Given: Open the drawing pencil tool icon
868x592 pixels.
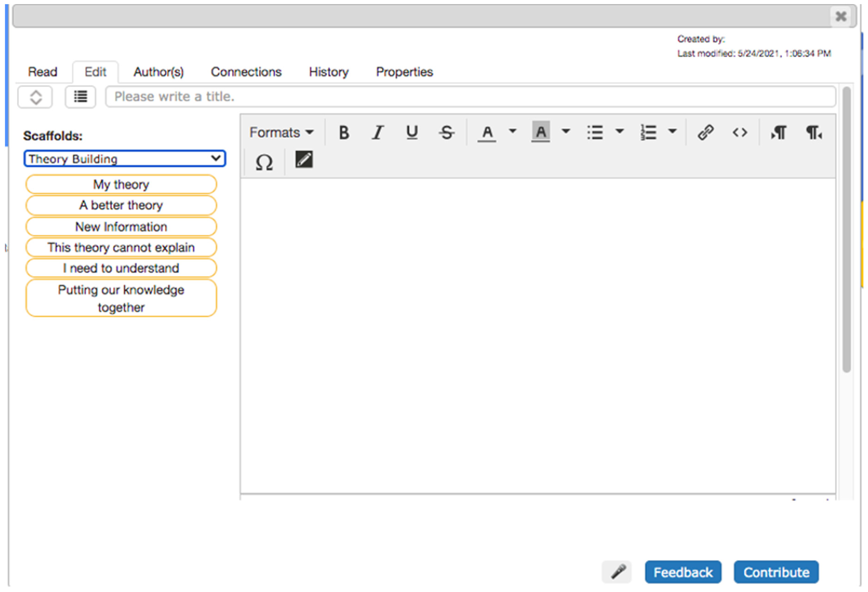Looking at the screenshot, I should 304,160.
